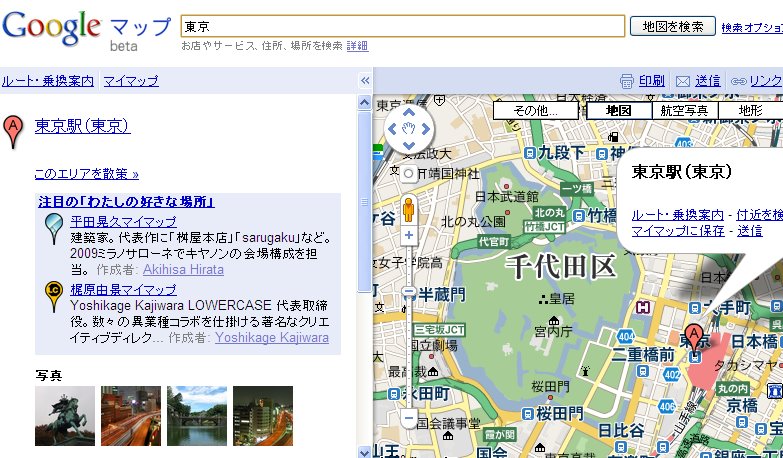783x458 pixels.
Task: Open 検索オプション link
Action: [x=752, y=28]
